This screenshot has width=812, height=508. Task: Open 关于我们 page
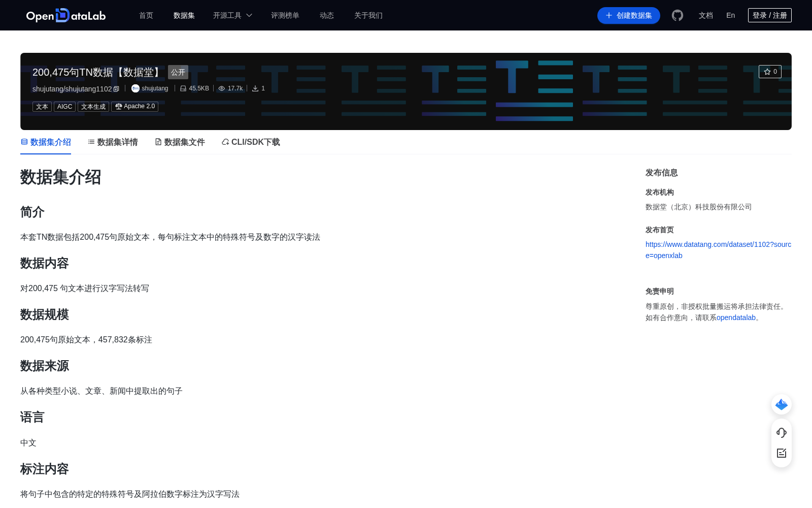pyautogui.click(x=368, y=15)
